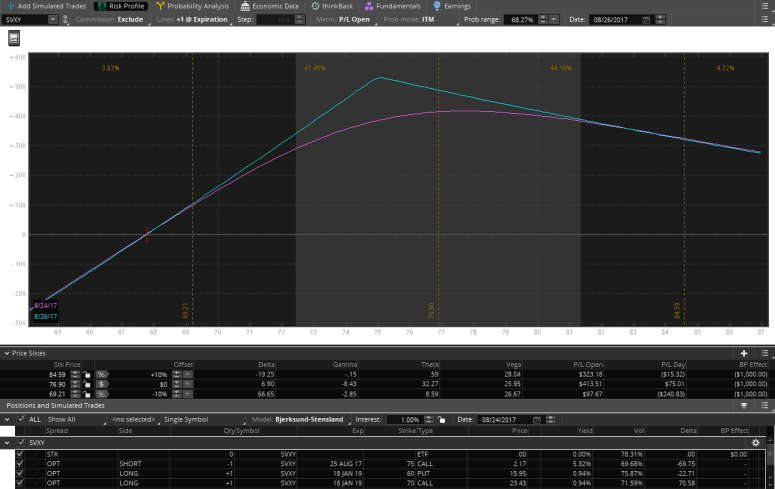Open the thinkBack tab
Screen dimensions: 775x489
pyautogui.click(x=329, y=6)
